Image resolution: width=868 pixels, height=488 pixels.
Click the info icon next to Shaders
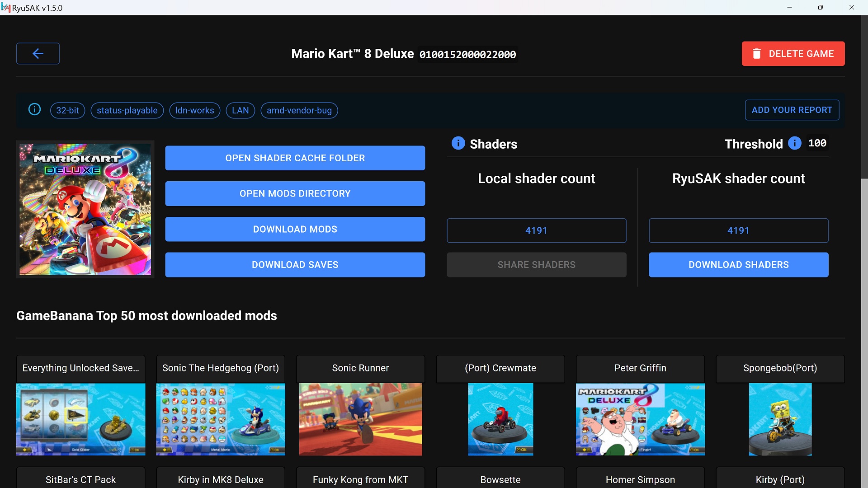[x=458, y=143]
